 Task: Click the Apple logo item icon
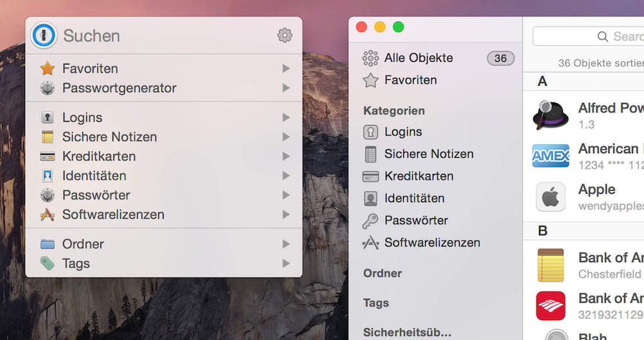tap(550, 196)
